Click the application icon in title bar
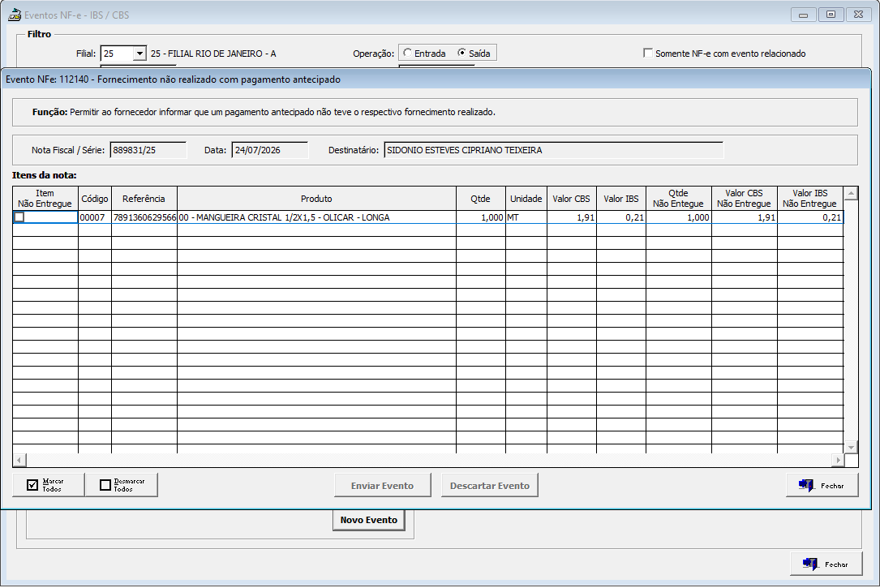Viewport: 880px width, 588px height. 14,15
